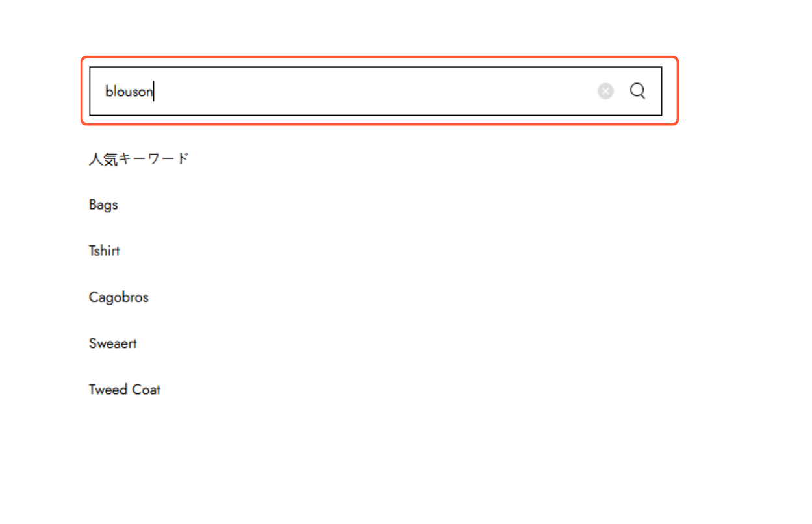Focus the search box containing blouson

tap(375, 92)
